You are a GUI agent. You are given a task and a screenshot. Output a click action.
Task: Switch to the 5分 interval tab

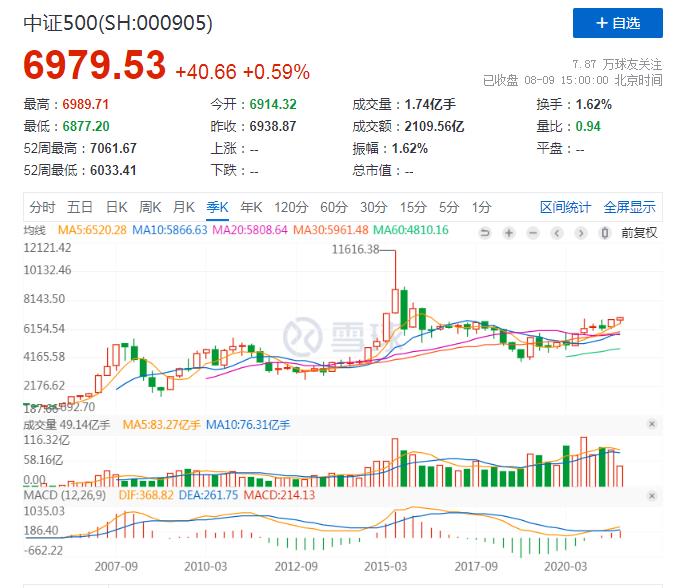(x=449, y=207)
